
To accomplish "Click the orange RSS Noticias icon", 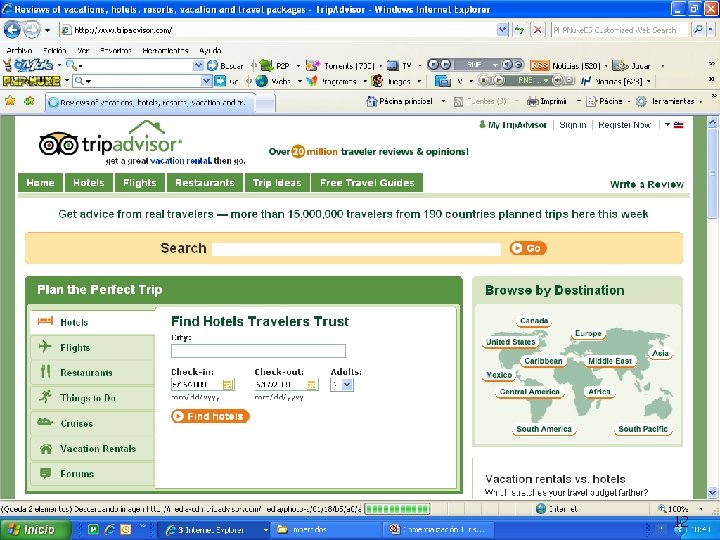I will pos(539,66).
